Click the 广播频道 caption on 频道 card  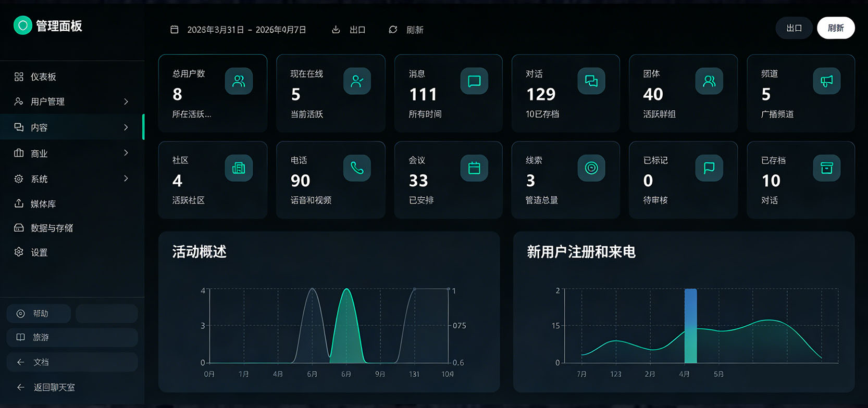[777, 114]
